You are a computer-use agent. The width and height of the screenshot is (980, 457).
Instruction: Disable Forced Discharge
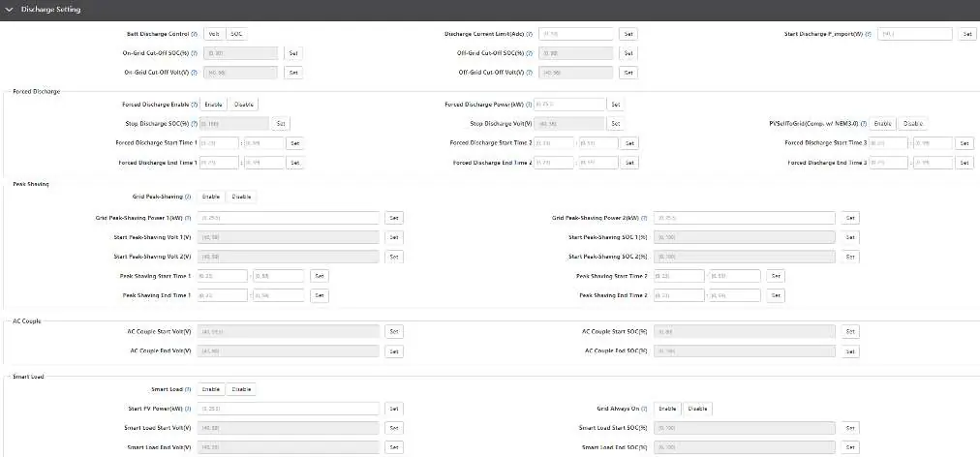[x=244, y=105]
